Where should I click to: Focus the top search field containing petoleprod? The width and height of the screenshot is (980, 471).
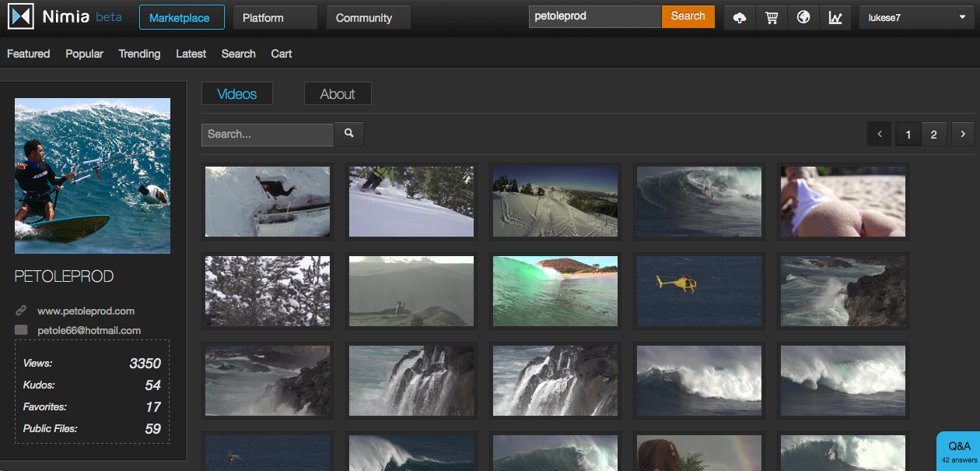tap(595, 16)
